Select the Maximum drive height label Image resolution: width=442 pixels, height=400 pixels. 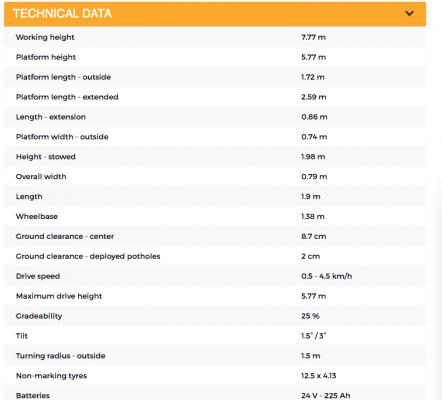coord(59,296)
